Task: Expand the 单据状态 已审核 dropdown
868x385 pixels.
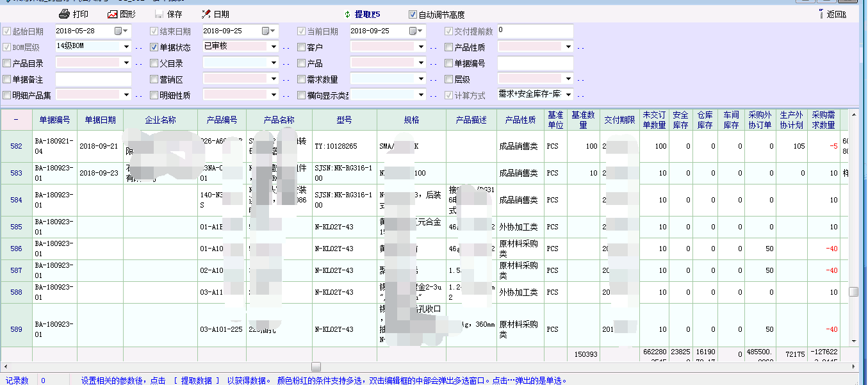Action: coord(274,47)
